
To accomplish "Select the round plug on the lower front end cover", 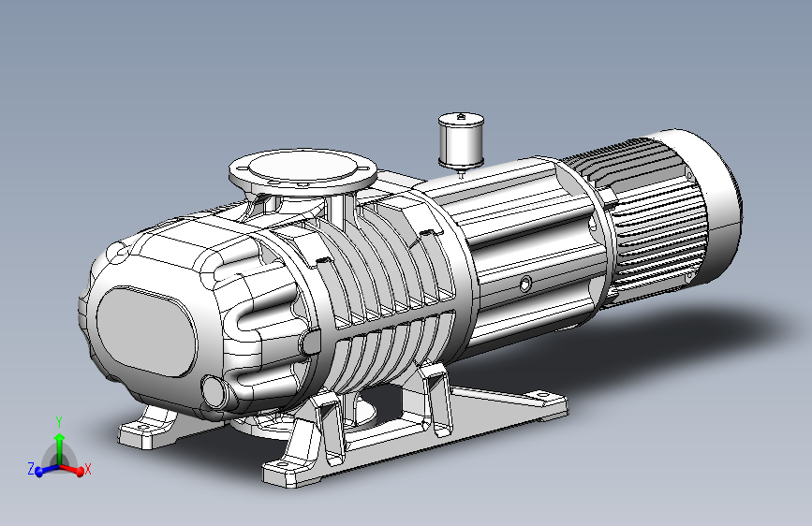I will pyautogui.click(x=213, y=392).
